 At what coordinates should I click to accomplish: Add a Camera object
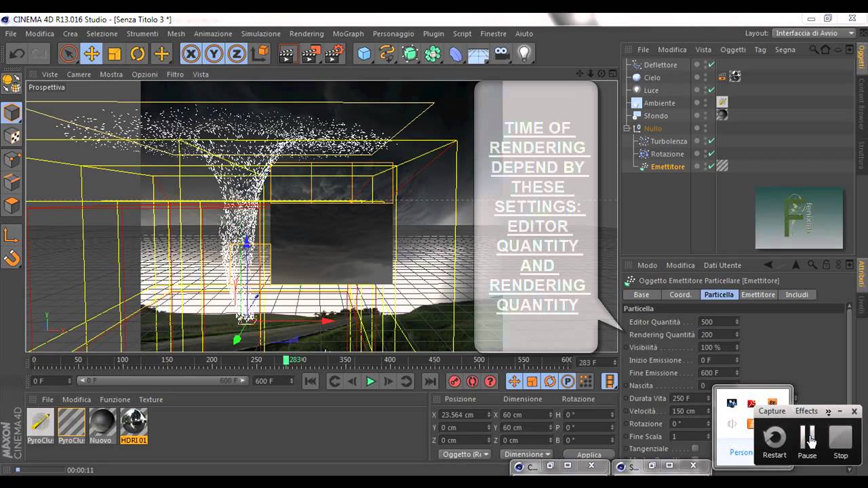click(501, 54)
